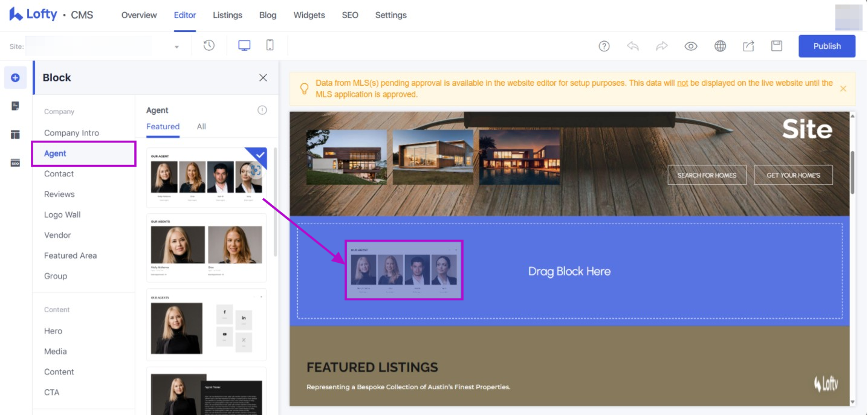Click the undo arrow icon
This screenshot has width=868, height=415.
tap(633, 47)
